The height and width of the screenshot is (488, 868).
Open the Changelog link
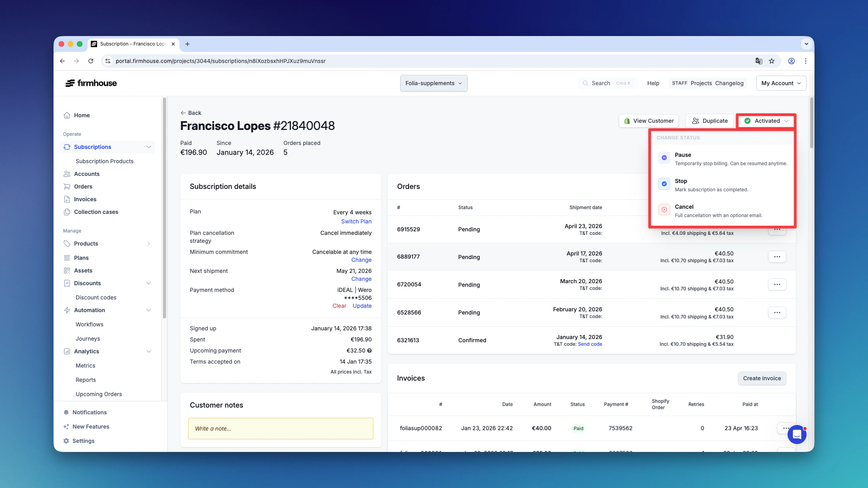729,83
